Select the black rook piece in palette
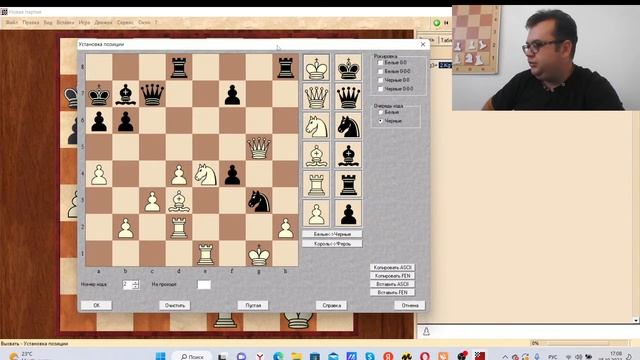The image size is (640, 360). [x=348, y=185]
